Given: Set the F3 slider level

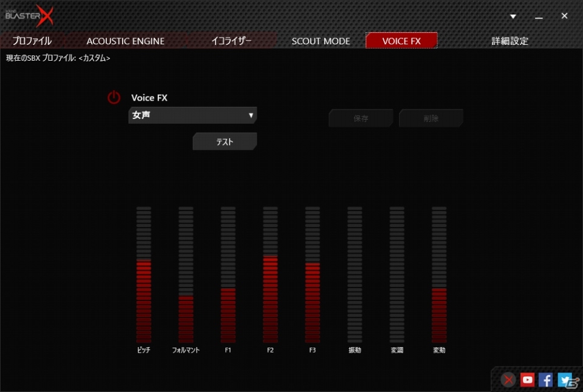Looking at the screenshot, I should 312,275.
